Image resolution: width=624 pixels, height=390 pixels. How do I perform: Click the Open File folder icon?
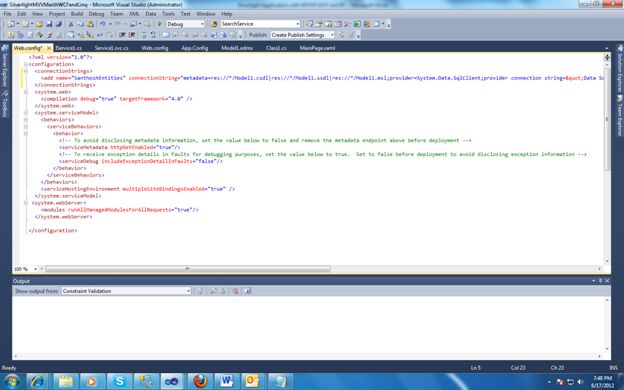coord(39,24)
